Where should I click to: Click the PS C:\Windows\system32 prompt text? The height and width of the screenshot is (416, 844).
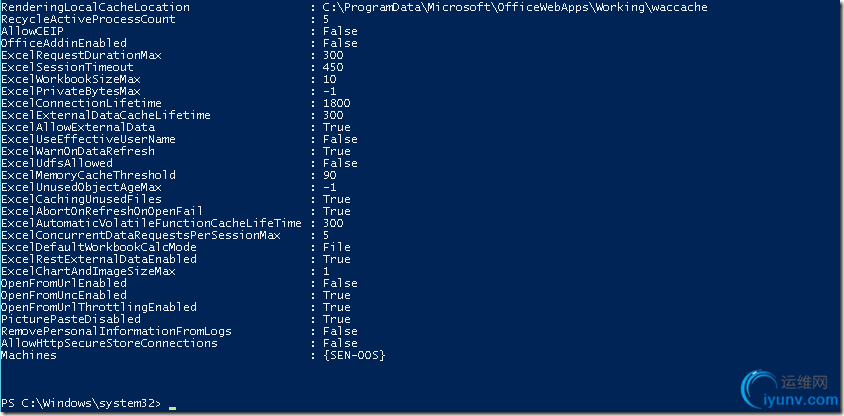pos(81,403)
